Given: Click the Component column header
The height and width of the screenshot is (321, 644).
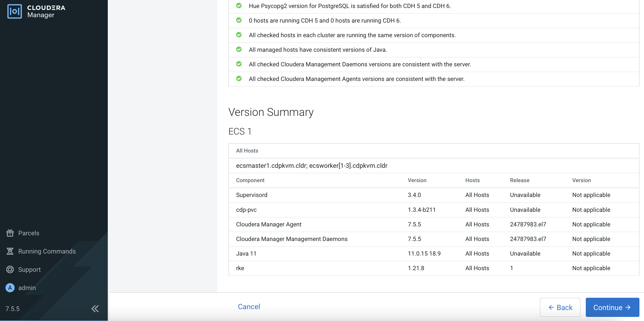Looking at the screenshot, I should point(250,180).
